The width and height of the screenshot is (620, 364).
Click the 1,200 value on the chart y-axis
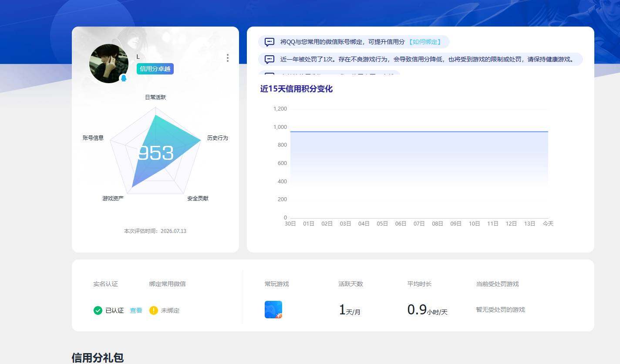[x=280, y=109]
